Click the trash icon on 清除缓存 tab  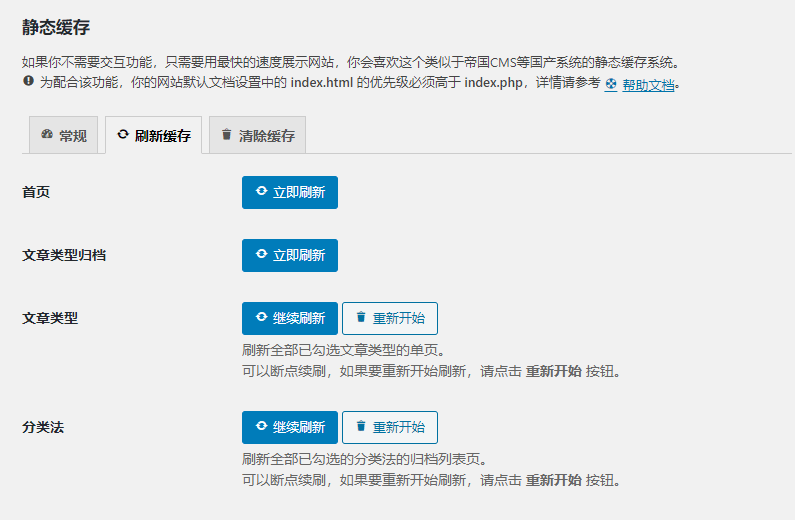point(227,134)
